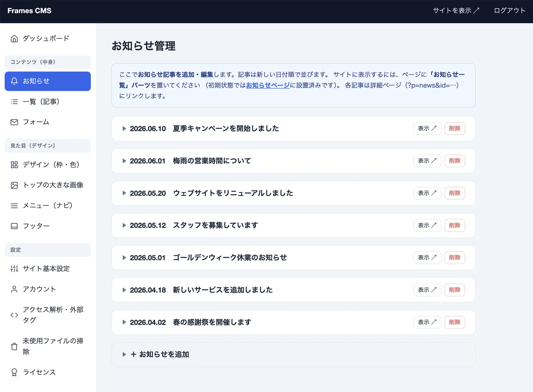The image size is (533, 392).
Task: Open アクセス解析・外部タグ settings
Action: point(48,315)
